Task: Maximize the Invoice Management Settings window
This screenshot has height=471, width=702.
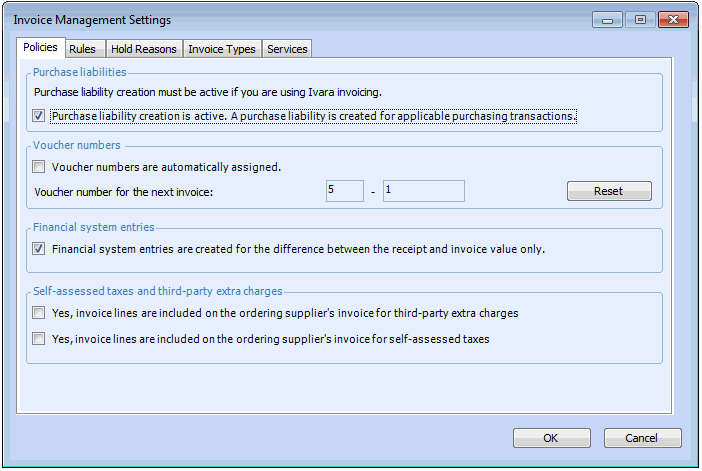Action: pos(637,20)
